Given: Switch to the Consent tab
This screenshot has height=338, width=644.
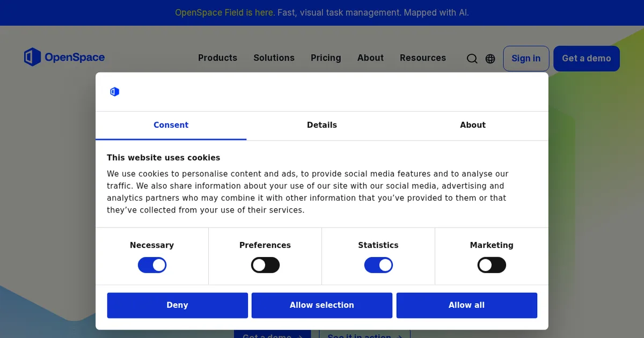Looking at the screenshot, I should click(171, 126).
